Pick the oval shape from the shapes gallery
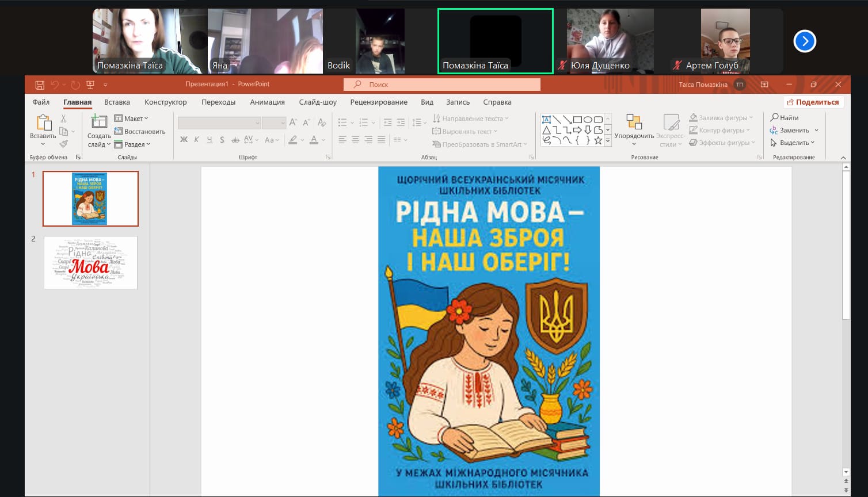This screenshot has width=868, height=497. click(x=588, y=120)
